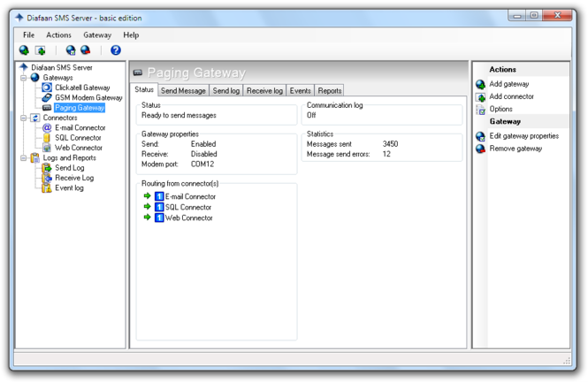Click the Gateways globe icon in tree
Image resolution: width=588 pixels, height=382 pixels.
click(34, 77)
